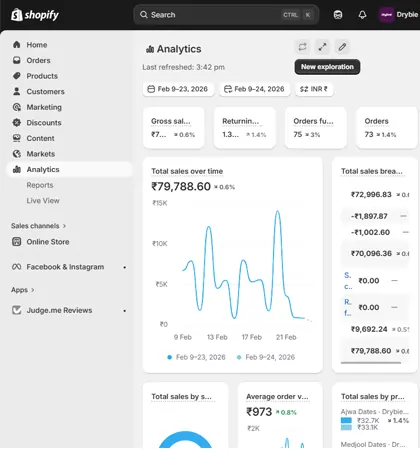
Task: Open the Orders 73 metric card
Action: [x=387, y=128]
